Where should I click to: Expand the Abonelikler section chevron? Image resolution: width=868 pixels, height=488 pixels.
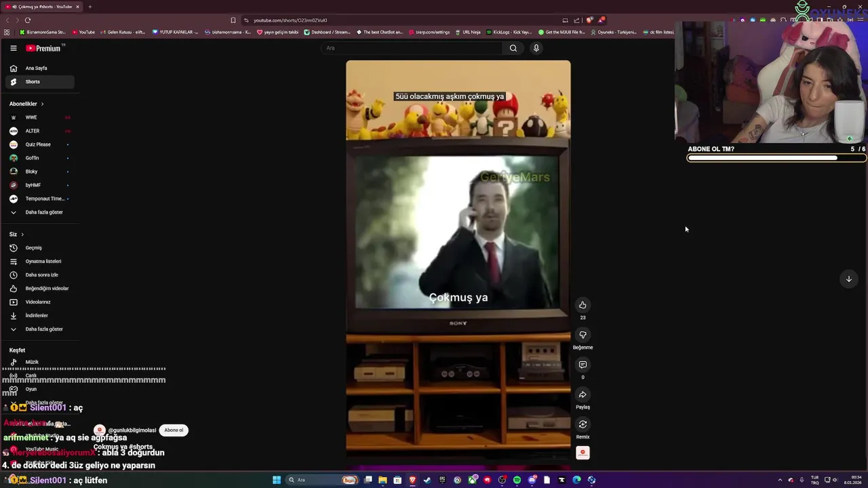(x=42, y=104)
